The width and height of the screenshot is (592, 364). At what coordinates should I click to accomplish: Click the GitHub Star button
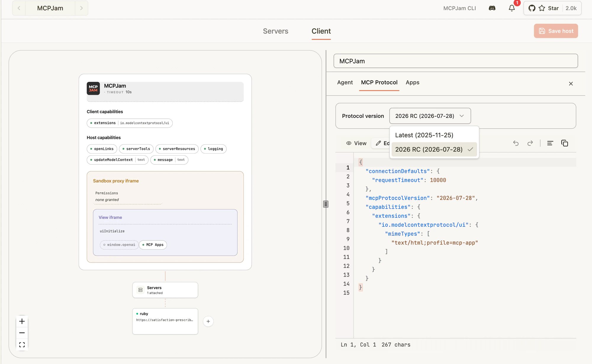tap(543, 8)
